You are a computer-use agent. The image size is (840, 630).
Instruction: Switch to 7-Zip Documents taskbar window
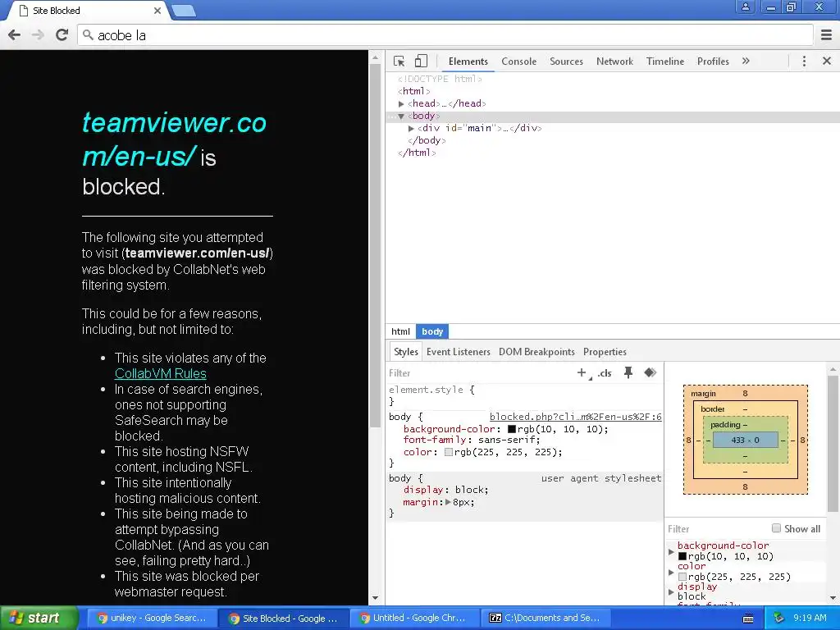click(x=546, y=619)
